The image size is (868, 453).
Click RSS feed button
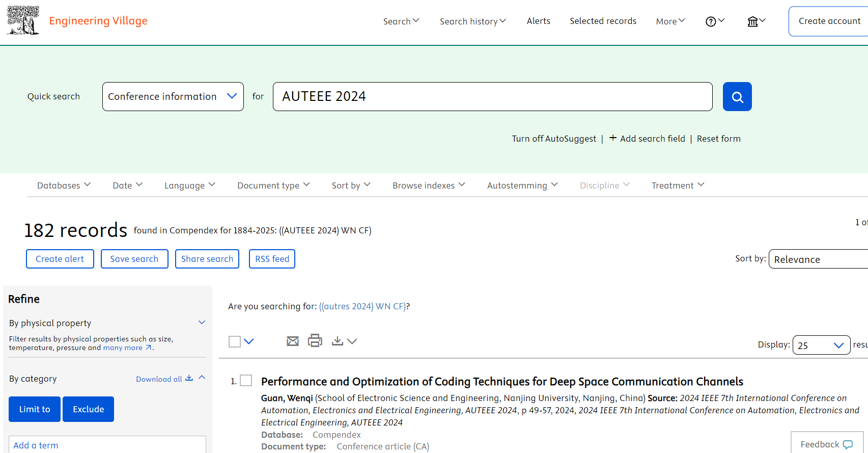[272, 259]
